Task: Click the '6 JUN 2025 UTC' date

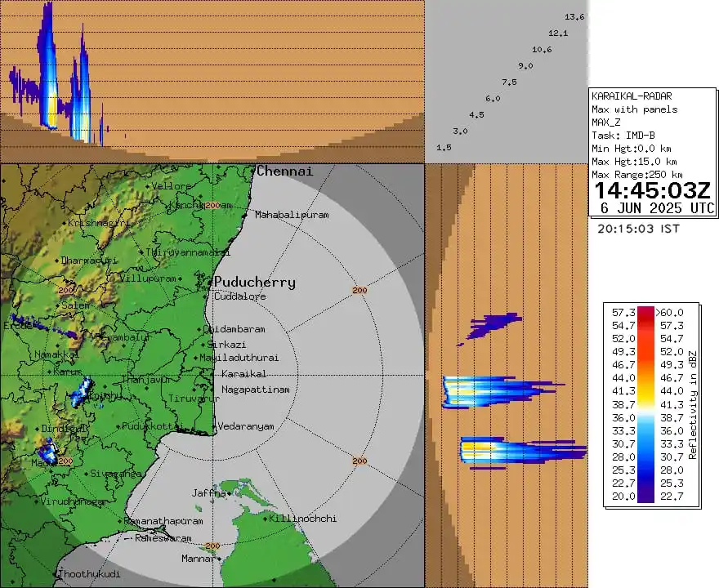Action: click(x=658, y=208)
